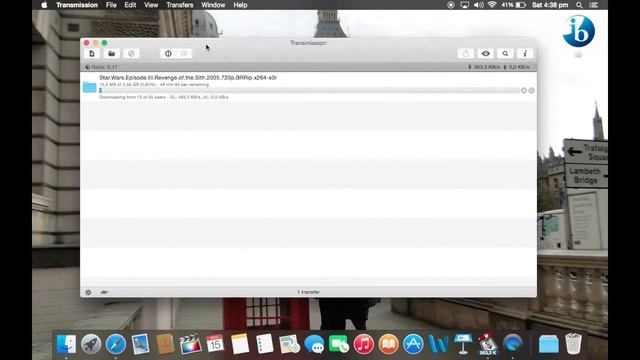Select the Star Wars Episode III torrent name
This screenshot has width=640, height=360.
point(188,78)
